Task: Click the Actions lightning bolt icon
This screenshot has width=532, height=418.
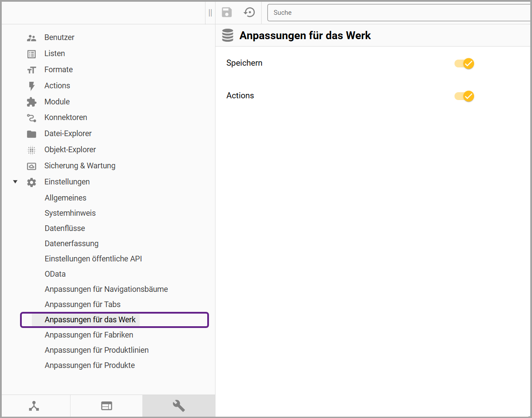Action: [x=31, y=86]
